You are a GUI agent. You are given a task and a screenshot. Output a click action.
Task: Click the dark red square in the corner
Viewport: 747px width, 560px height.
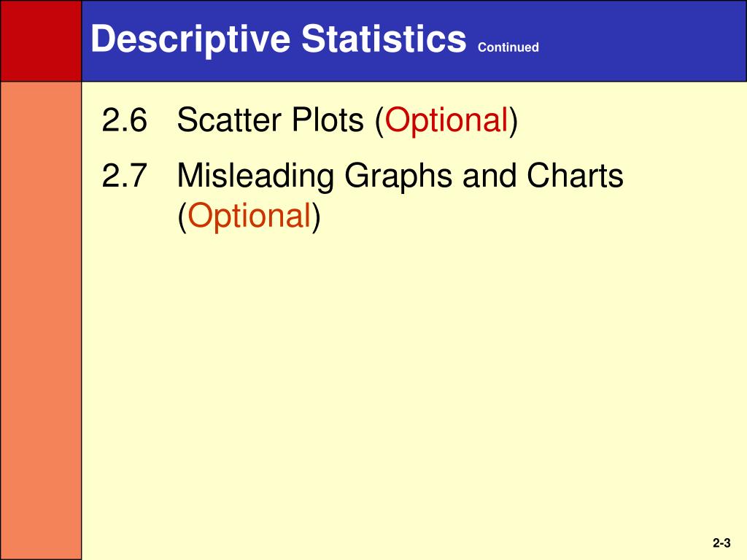pos(41,41)
